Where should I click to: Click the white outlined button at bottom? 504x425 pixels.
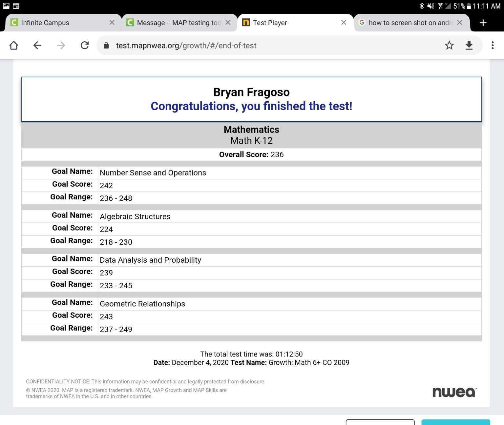pyautogui.click(x=380, y=422)
